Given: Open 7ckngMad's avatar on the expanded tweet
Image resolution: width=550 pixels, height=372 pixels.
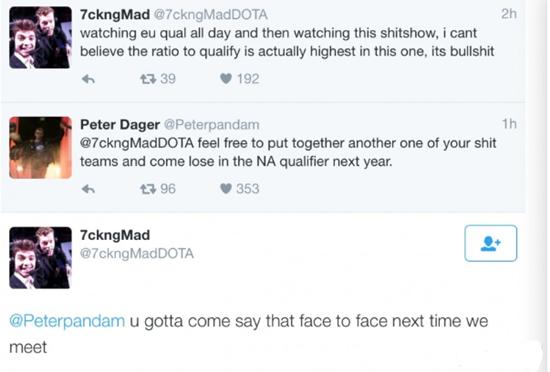Looking at the screenshot, I should [40, 258].
